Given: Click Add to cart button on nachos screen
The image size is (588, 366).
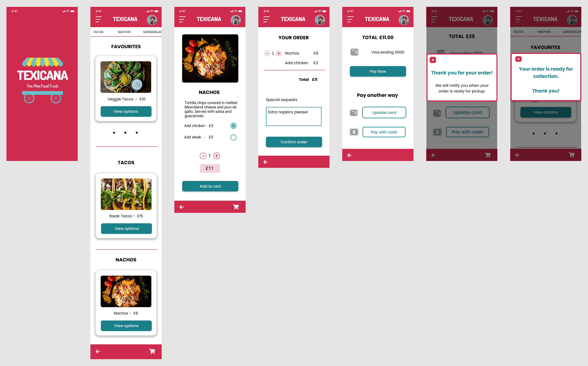Looking at the screenshot, I should click(210, 186).
